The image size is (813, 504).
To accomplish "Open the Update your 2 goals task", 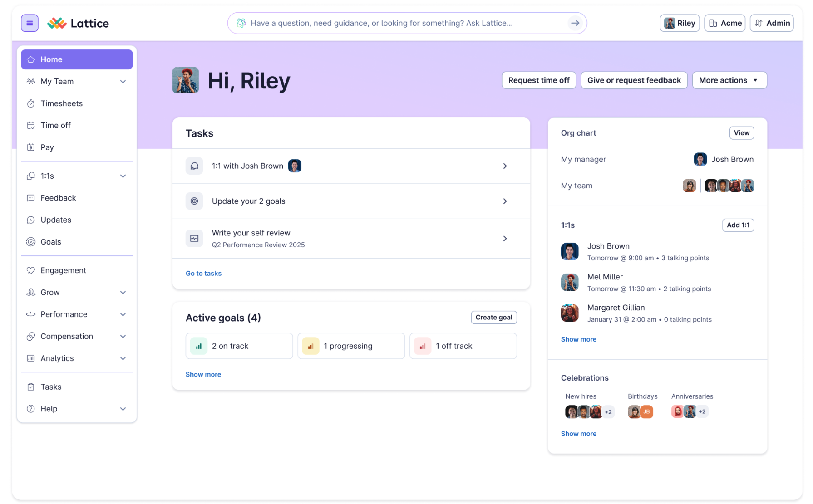I will 351,201.
